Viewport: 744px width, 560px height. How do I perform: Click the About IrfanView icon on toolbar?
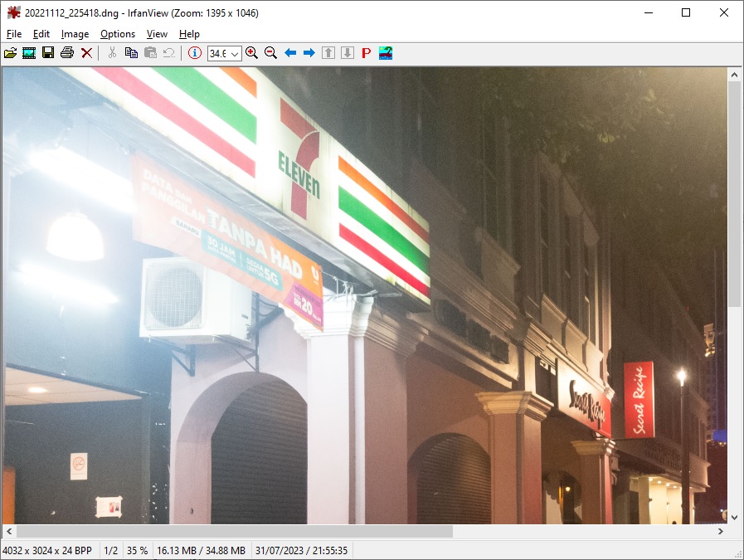tap(386, 52)
